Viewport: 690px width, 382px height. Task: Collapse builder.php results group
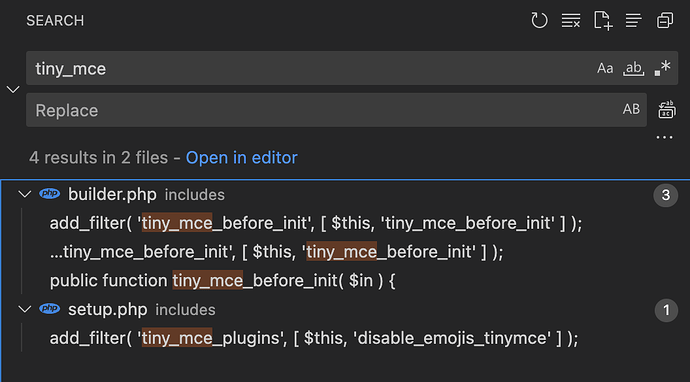click(25, 194)
